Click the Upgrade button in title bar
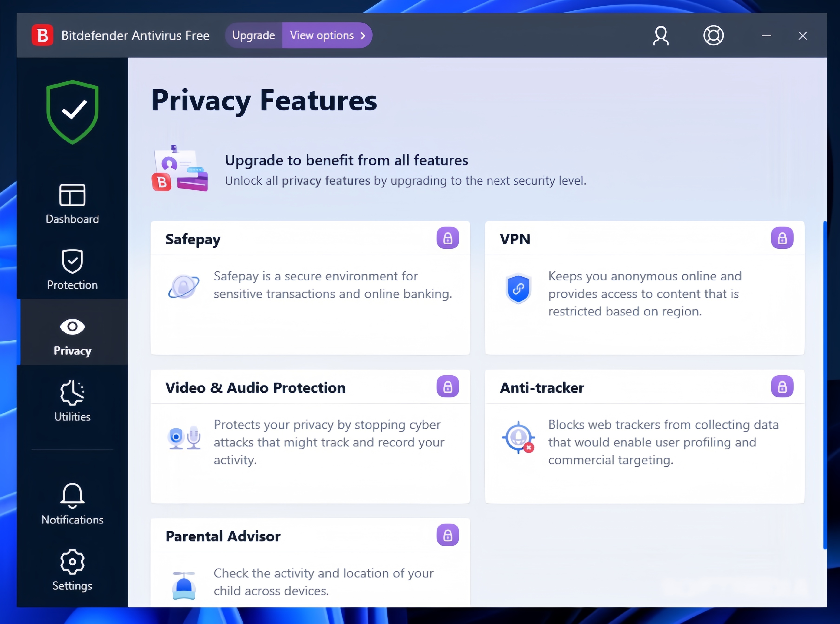The width and height of the screenshot is (840, 624). coord(254,35)
